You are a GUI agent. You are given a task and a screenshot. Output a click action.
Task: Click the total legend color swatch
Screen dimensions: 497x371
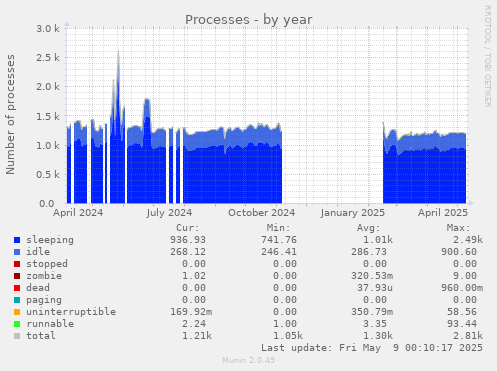(x=17, y=336)
